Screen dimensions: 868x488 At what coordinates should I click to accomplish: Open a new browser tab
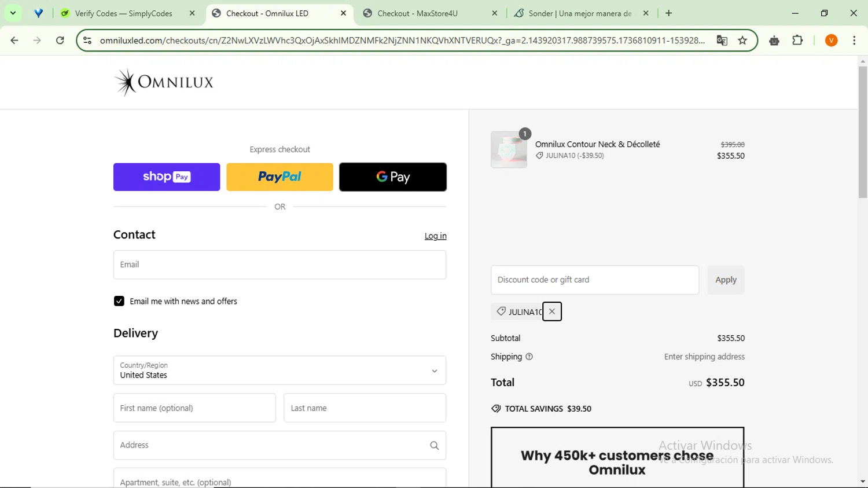[x=669, y=13]
